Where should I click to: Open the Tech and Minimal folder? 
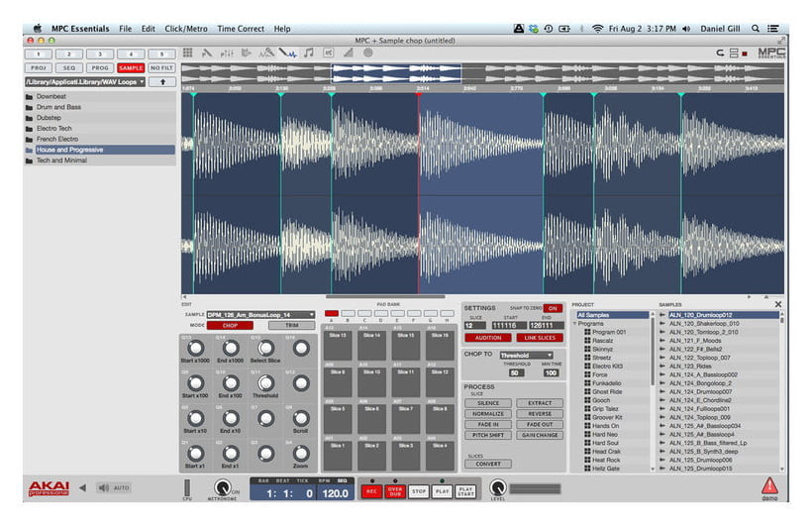click(100, 160)
